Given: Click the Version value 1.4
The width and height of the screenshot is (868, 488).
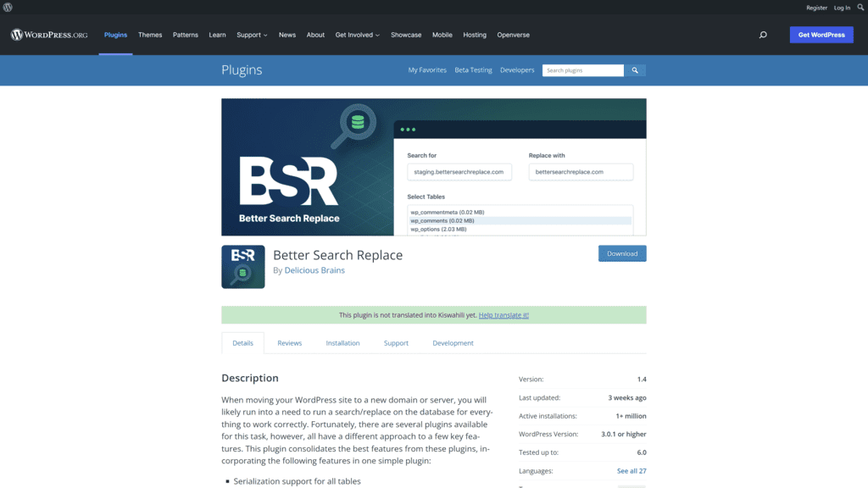Looking at the screenshot, I should click(x=642, y=379).
